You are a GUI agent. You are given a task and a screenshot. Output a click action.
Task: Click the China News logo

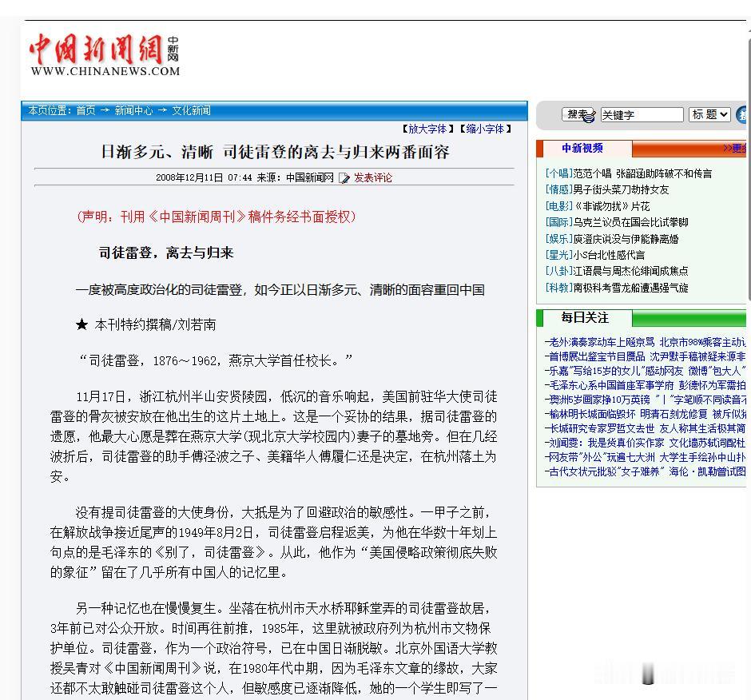point(105,54)
